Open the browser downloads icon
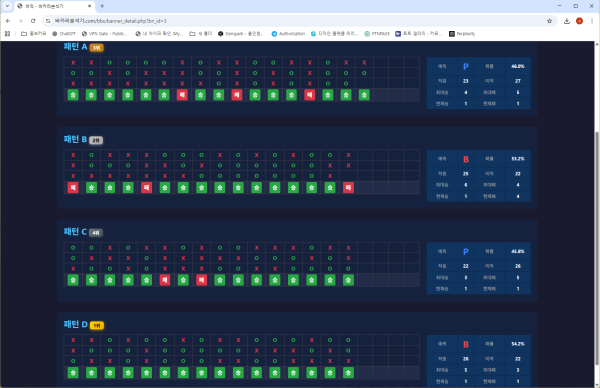This screenshot has height=388, width=600. click(x=567, y=21)
